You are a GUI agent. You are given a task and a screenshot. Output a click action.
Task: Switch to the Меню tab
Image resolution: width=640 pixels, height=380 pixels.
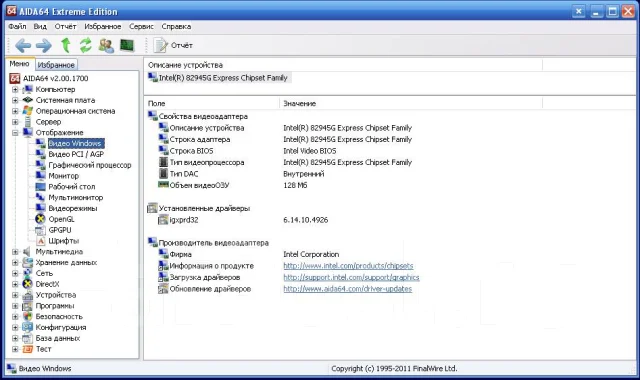[20, 64]
